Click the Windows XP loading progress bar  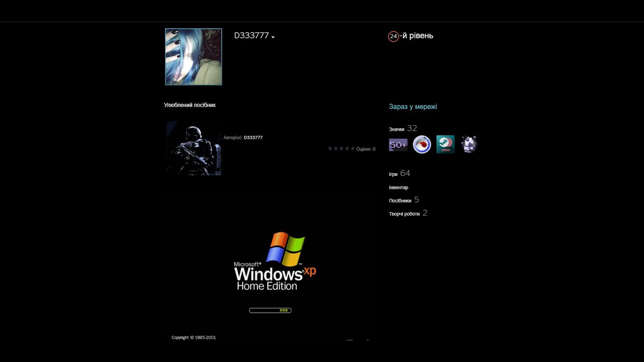tap(270, 310)
